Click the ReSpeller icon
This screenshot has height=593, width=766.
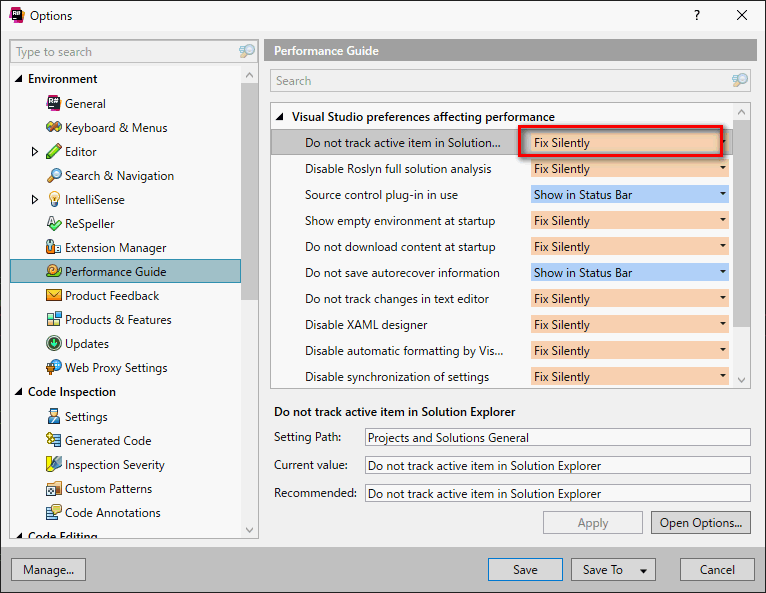click(x=54, y=223)
